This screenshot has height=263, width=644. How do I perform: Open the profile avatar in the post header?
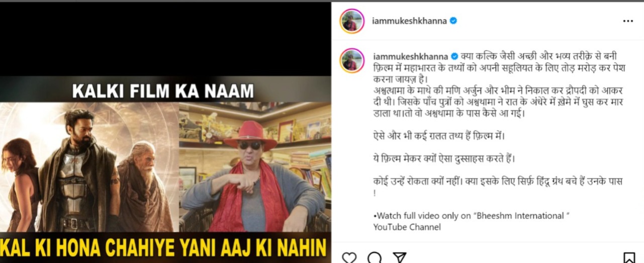click(x=352, y=21)
